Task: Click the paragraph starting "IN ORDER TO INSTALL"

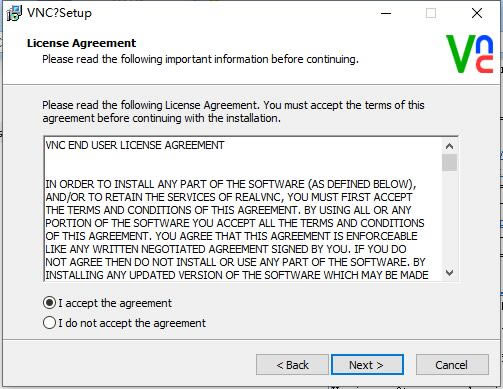Action: [x=237, y=230]
